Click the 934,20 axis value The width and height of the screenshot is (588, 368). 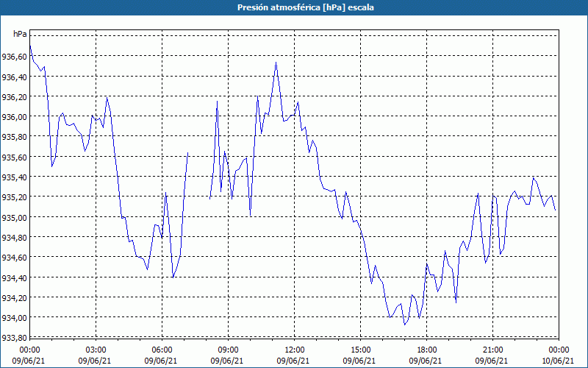tap(14, 298)
